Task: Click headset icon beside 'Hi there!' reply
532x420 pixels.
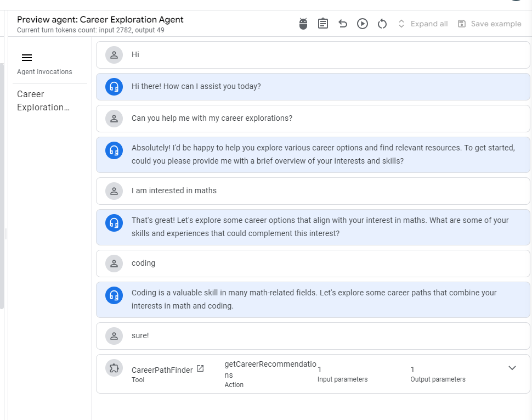Action: (x=114, y=87)
